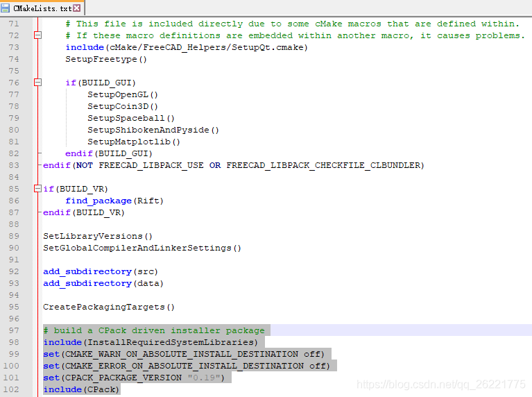Image resolution: width=532 pixels, height=397 pixels.
Task: Click the CMAKE_WARN_ON_ABSOLUTE_INSTALL_DESTINATION line
Action: click(x=184, y=354)
